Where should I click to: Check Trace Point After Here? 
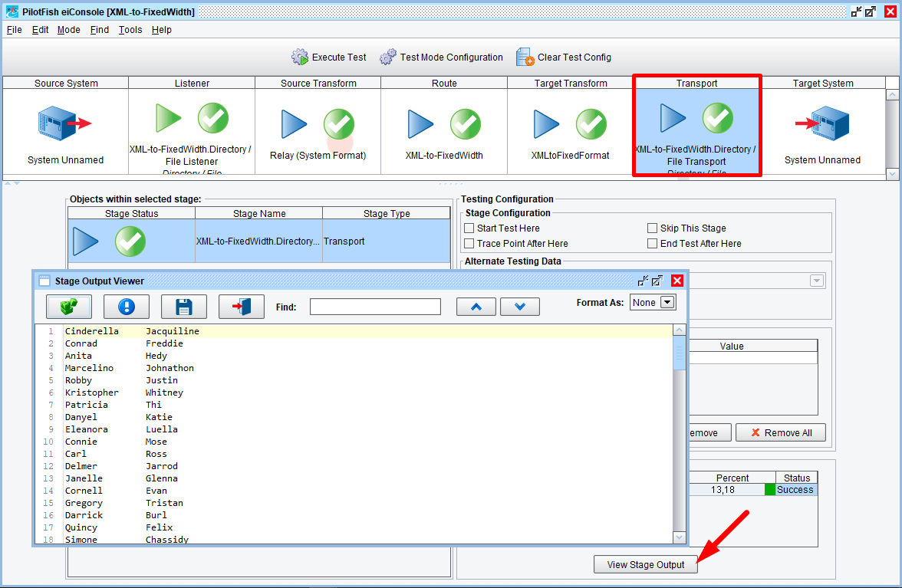(x=469, y=244)
